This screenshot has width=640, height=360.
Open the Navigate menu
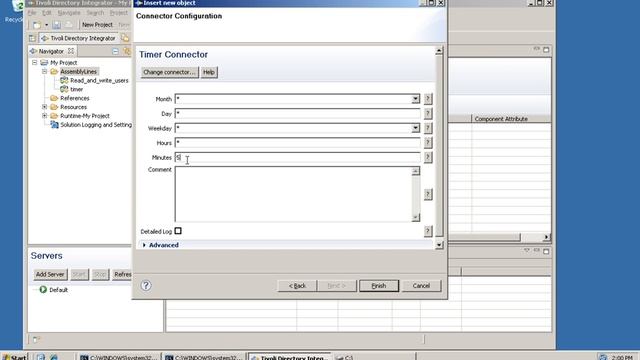tap(69, 13)
